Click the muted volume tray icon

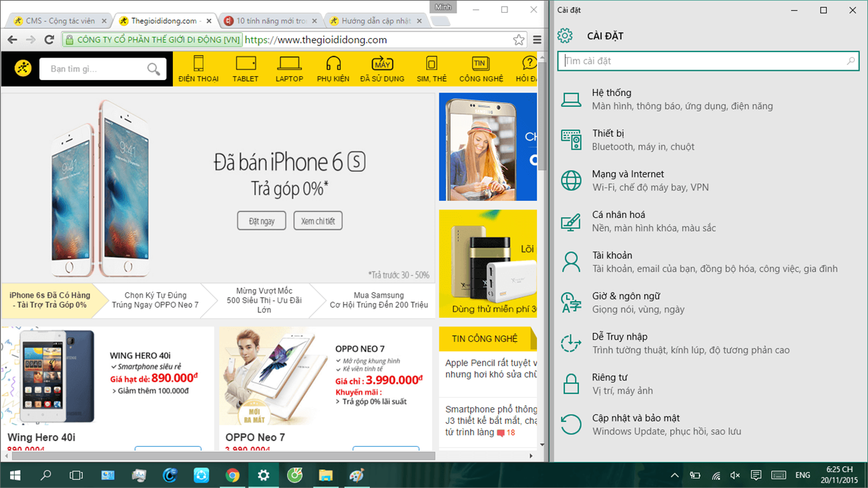pyautogui.click(x=735, y=475)
